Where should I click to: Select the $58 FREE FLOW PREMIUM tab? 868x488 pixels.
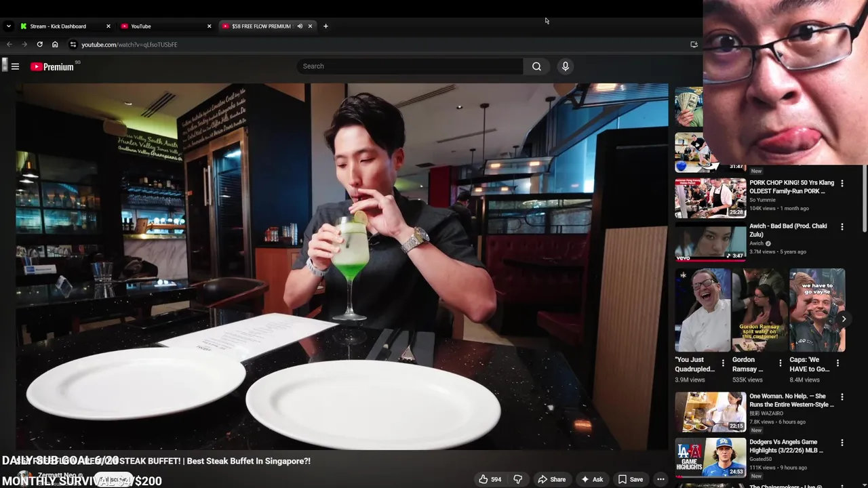[267, 26]
